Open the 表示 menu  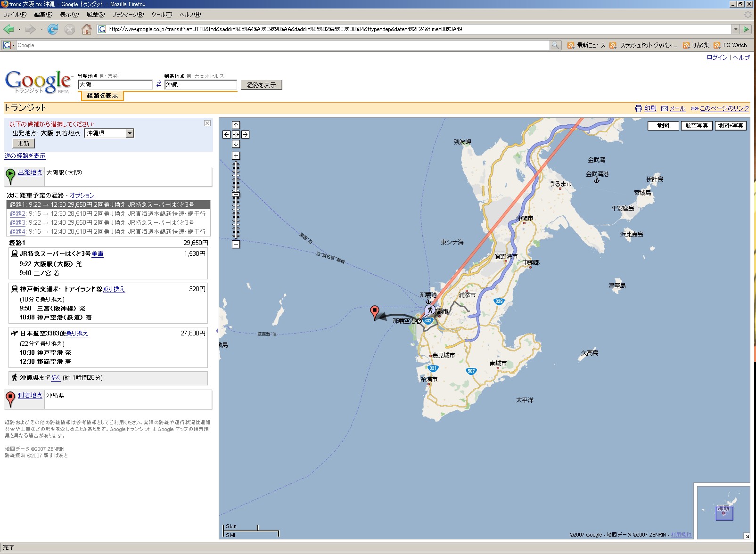click(69, 15)
